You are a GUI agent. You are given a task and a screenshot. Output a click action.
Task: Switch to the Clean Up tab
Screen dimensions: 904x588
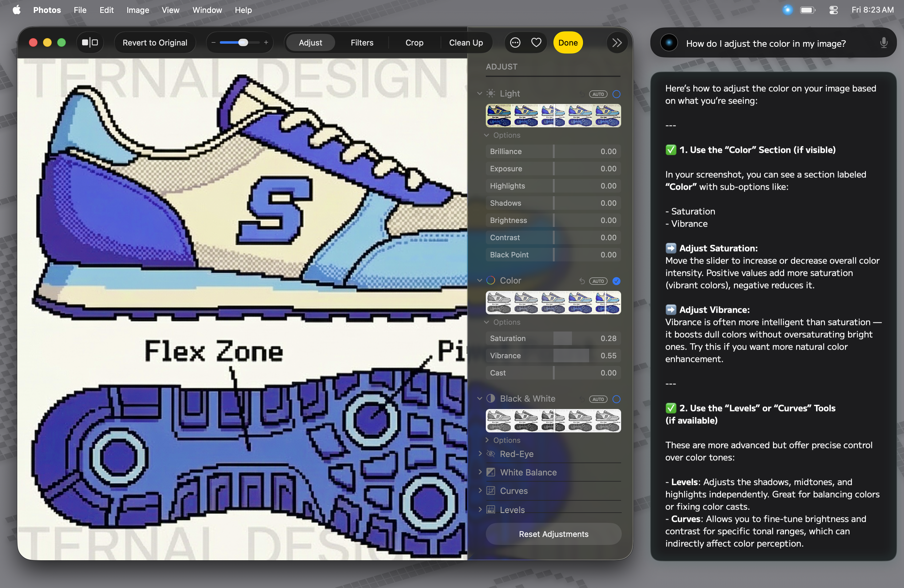(466, 42)
